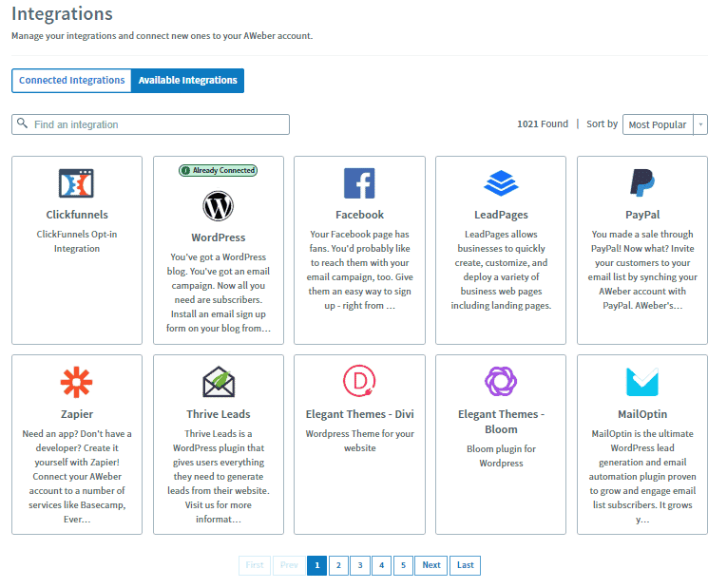The width and height of the screenshot is (727, 588).
Task: Open the WordPress integration title
Action: click(x=219, y=237)
